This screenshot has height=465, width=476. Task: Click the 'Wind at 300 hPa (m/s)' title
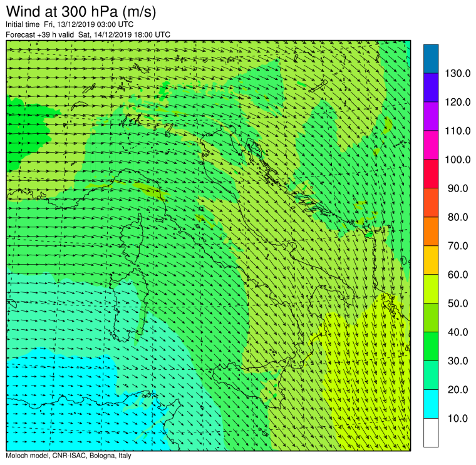(81, 11)
